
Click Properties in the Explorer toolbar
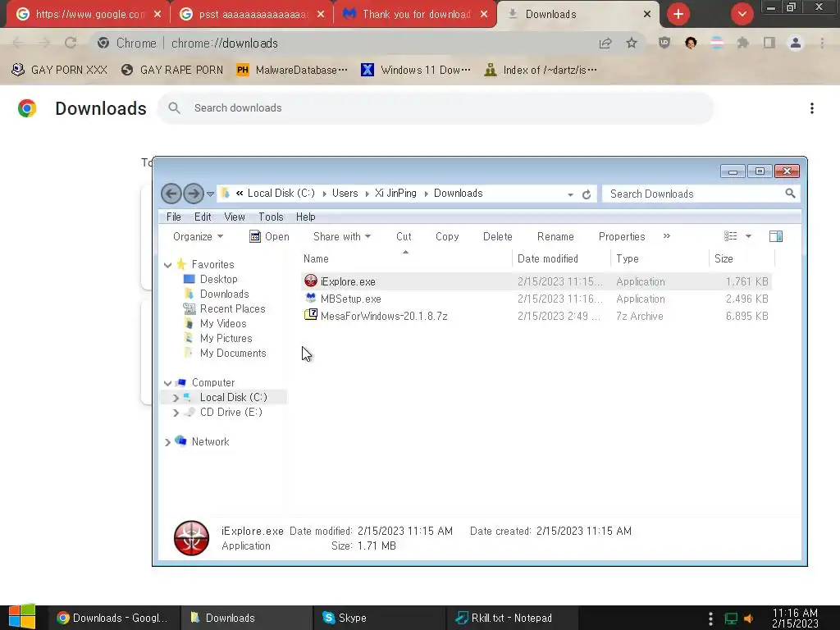click(622, 237)
